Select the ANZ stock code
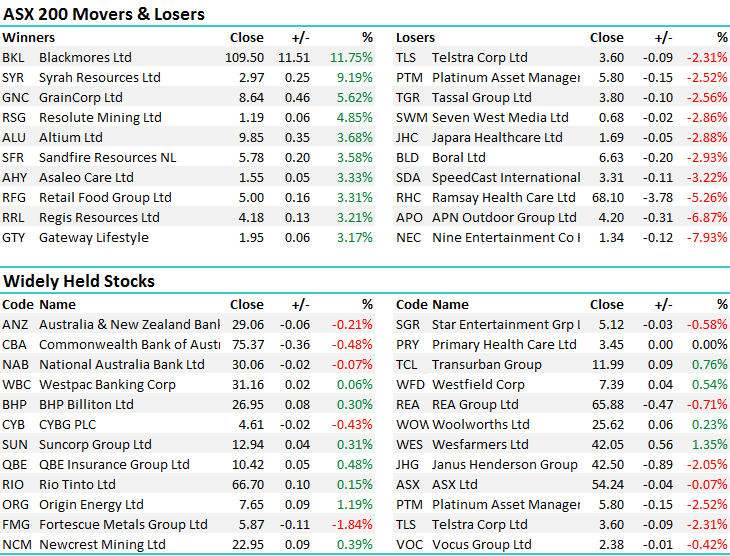This screenshot has width=730, height=556. pos(15,325)
